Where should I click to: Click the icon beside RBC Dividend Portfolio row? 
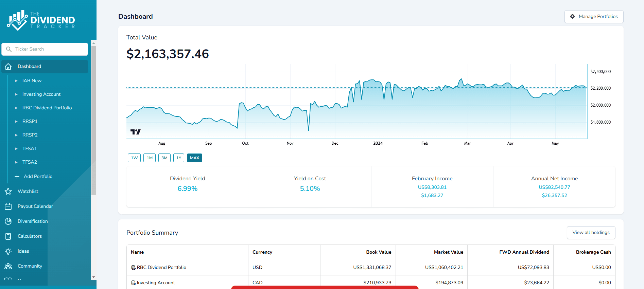tap(133, 268)
